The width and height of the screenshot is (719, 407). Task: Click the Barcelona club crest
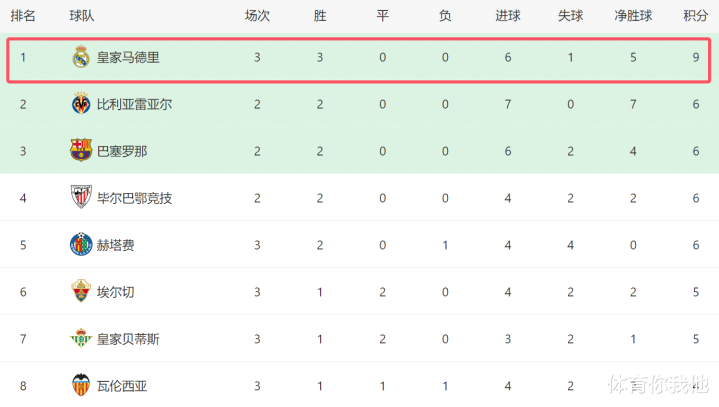click(x=81, y=150)
